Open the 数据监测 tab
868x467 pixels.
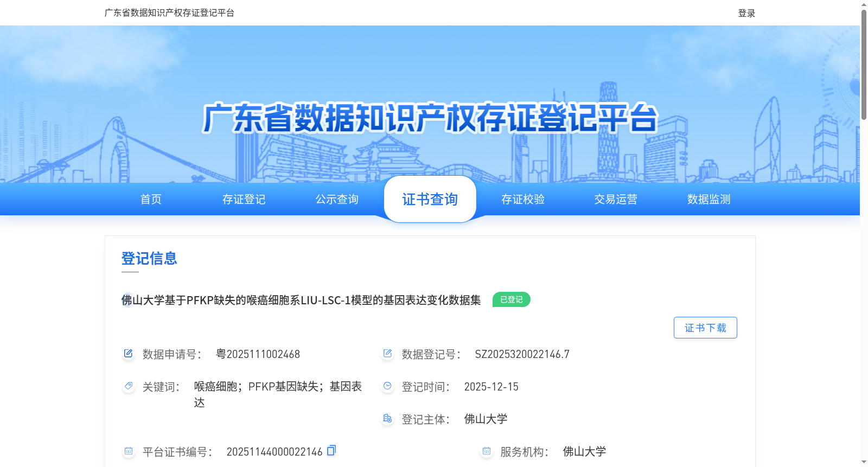click(709, 199)
